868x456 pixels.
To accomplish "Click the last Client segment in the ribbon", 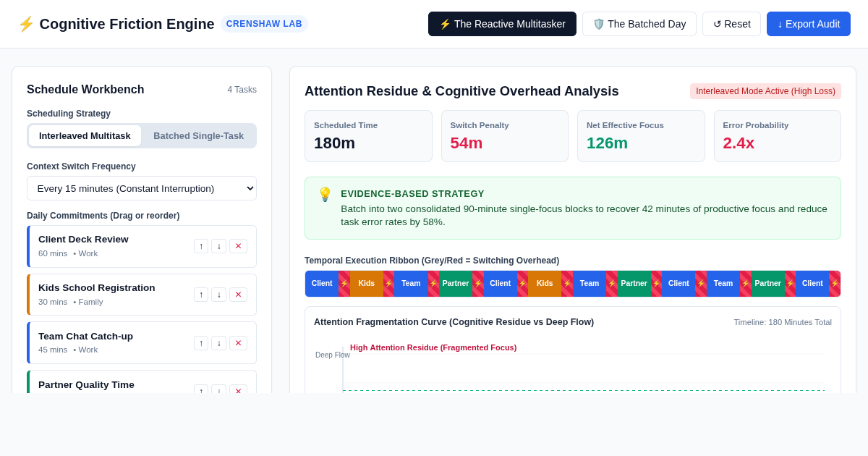I will [812, 284].
